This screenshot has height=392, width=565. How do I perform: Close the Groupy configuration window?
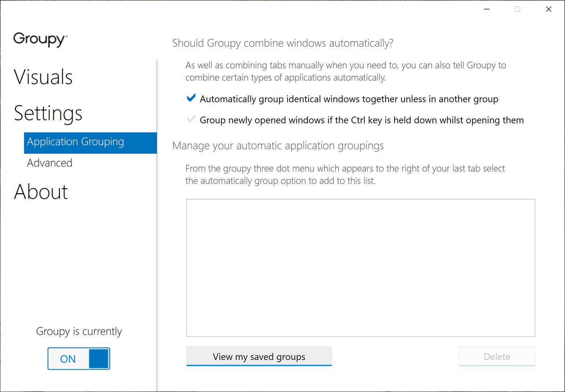pyautogui.click(x=549, y=9)
